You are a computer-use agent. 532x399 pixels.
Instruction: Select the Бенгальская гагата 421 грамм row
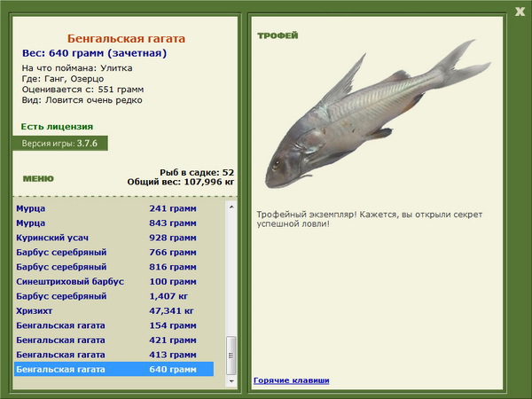point(114,340)
